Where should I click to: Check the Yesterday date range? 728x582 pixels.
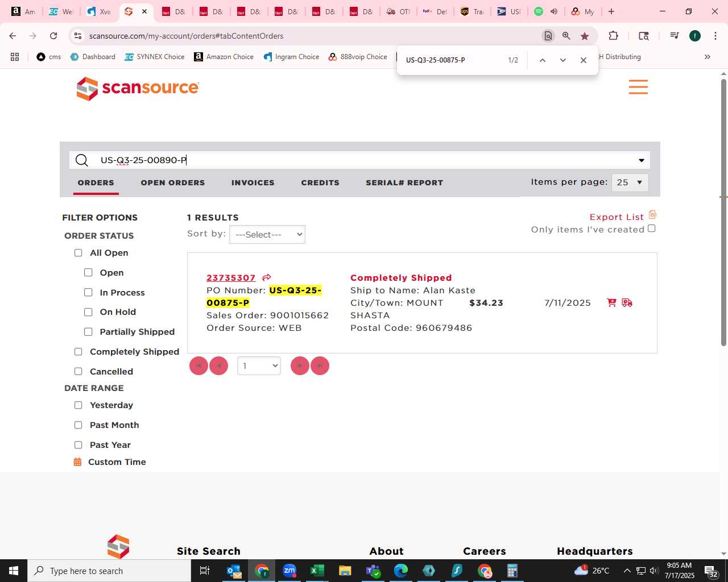78,405
